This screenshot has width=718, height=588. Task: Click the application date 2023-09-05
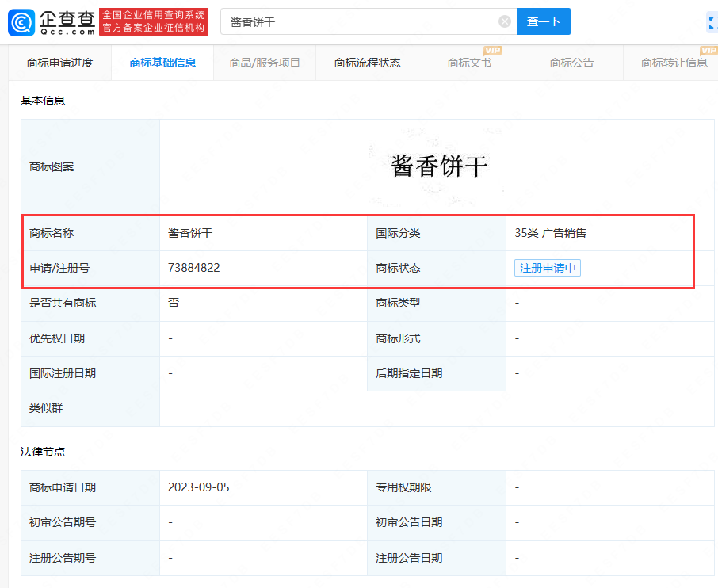click(x=199, y=487)
